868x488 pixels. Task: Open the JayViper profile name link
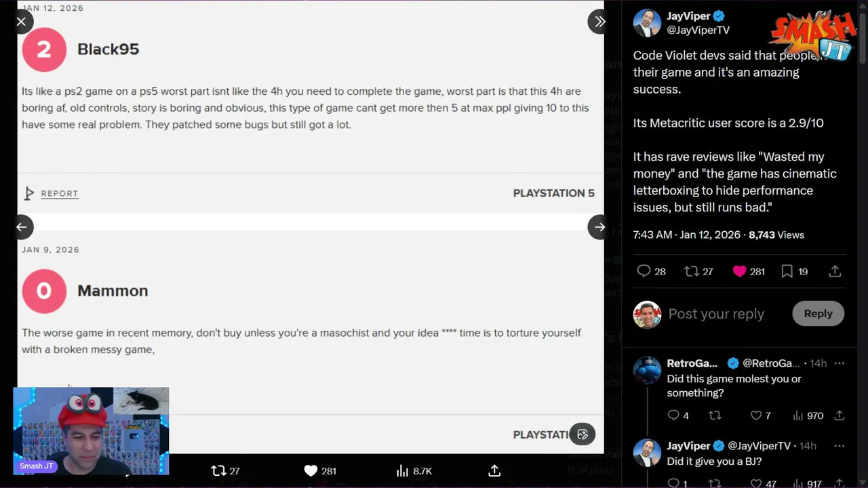pos(688,16)
